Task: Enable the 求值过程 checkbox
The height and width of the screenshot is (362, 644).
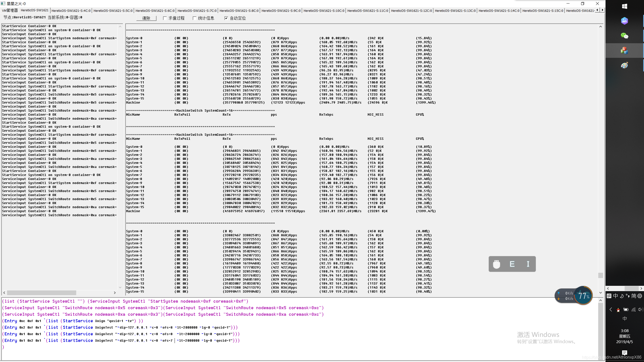Action: click(165, 18)
